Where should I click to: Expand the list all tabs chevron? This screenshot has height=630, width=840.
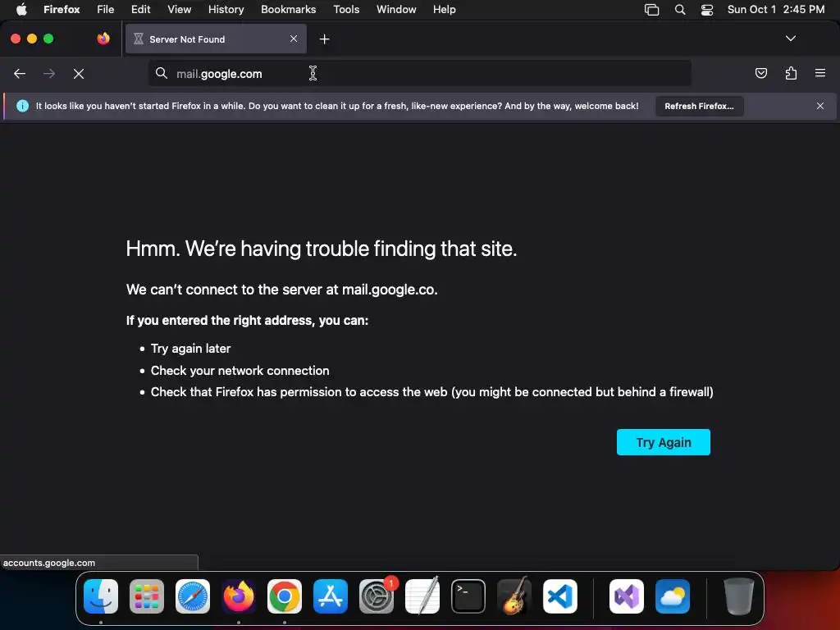point(790,39)
